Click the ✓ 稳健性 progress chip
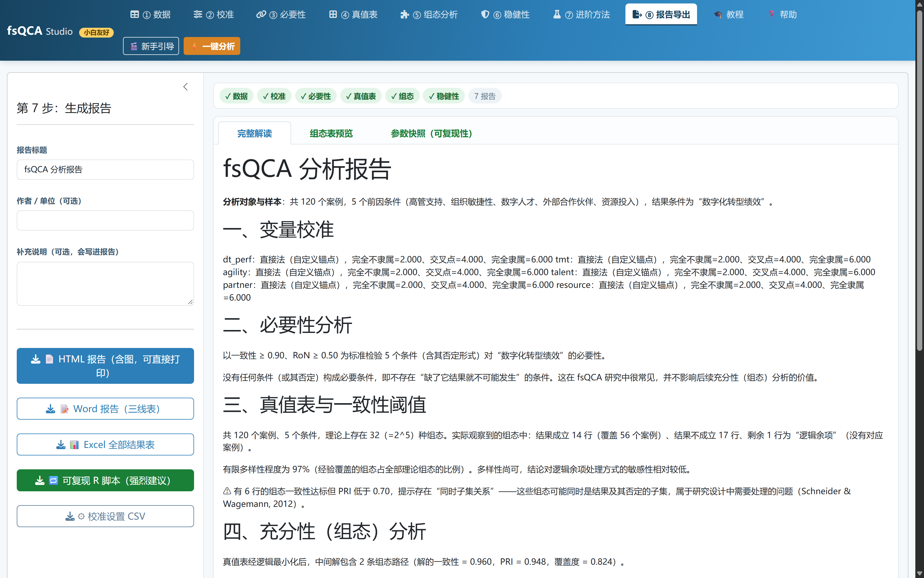924x578 pixels. click(x=444, y=96)
